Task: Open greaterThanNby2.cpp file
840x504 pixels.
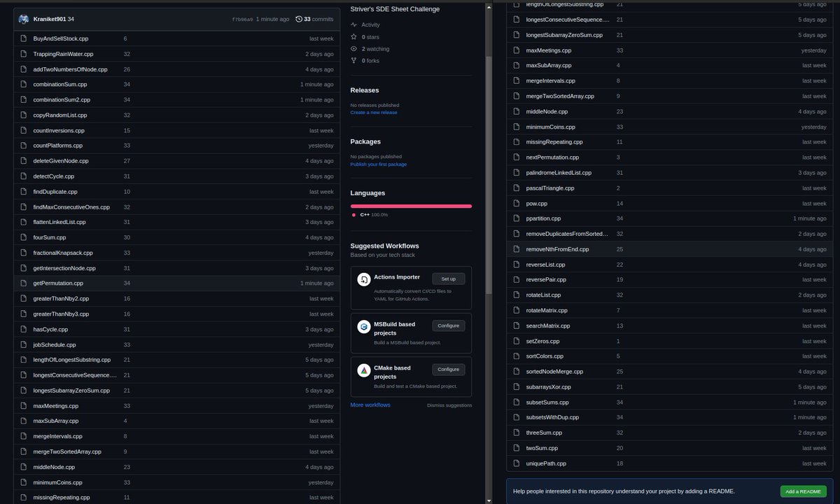Action: point(61,299)
